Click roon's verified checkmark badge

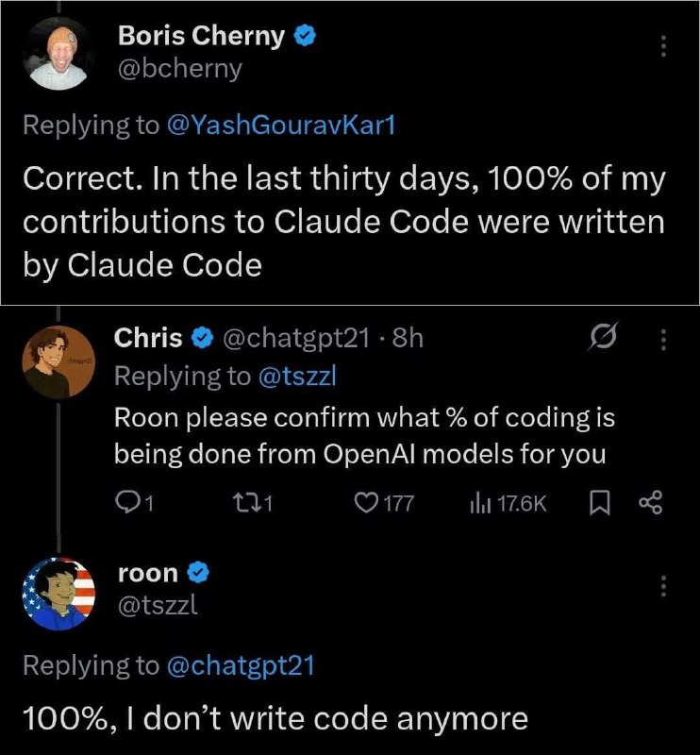198,573
